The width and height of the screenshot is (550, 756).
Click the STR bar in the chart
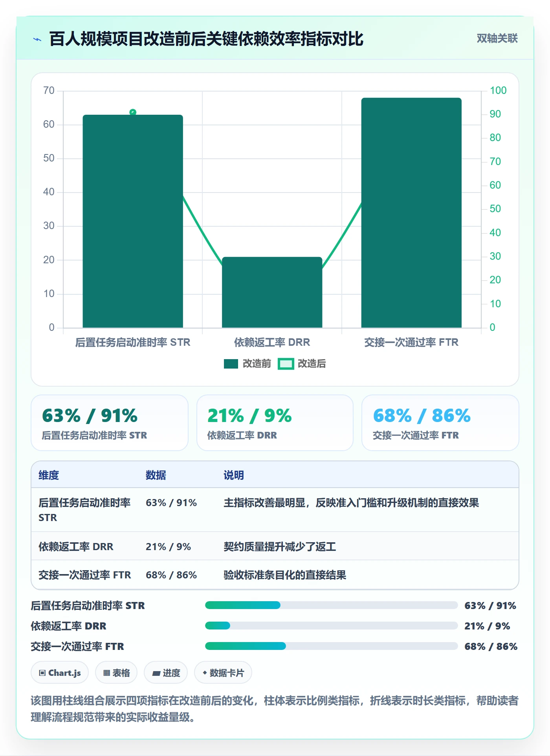point(133,221)
